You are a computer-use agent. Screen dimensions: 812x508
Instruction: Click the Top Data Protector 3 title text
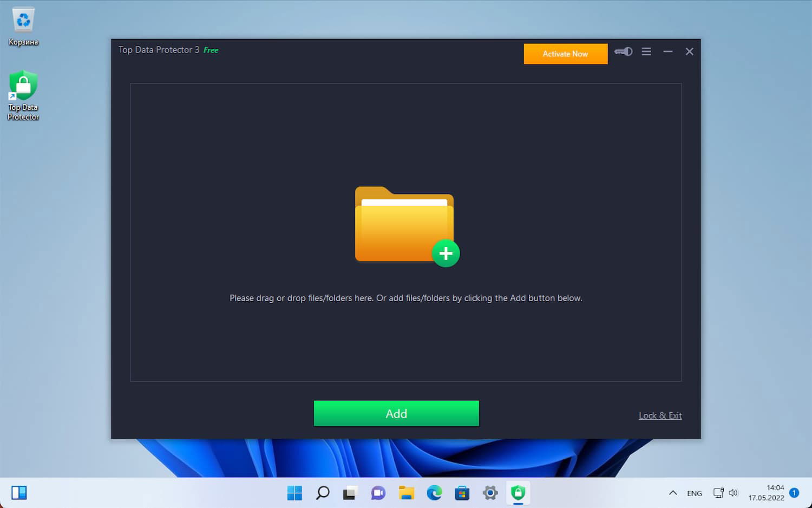[x=159, y=50]
